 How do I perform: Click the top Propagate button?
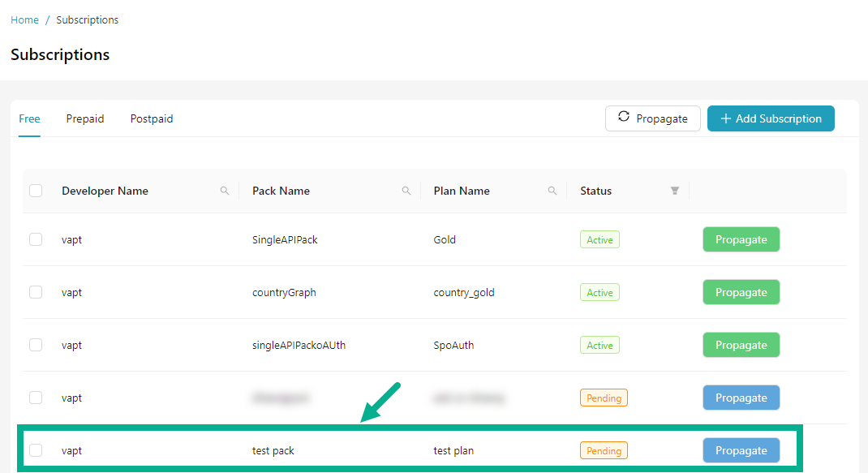653,118
